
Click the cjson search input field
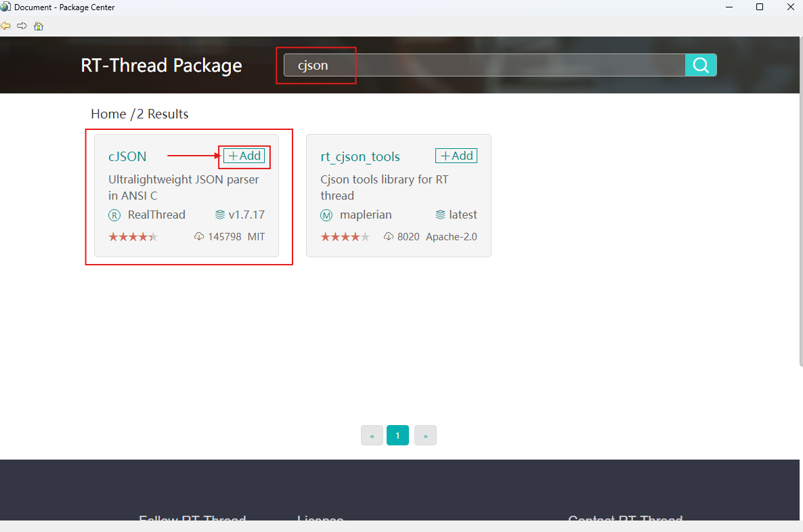484,66
